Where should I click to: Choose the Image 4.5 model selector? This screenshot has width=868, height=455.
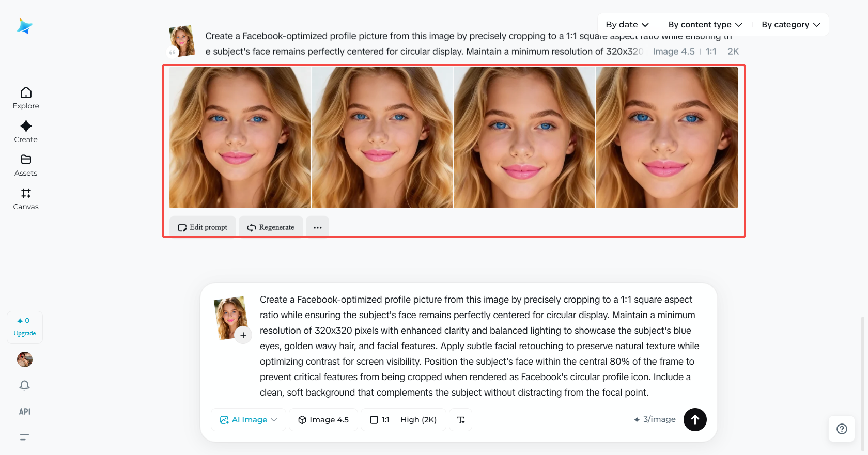pyautogui.click(x=323, y=420)
